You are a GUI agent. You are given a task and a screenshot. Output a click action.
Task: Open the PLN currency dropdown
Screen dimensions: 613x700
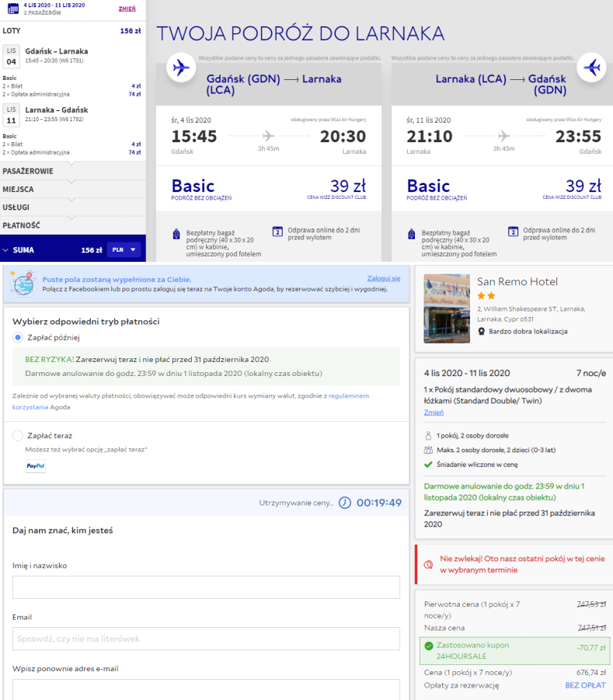click(124, 250)
